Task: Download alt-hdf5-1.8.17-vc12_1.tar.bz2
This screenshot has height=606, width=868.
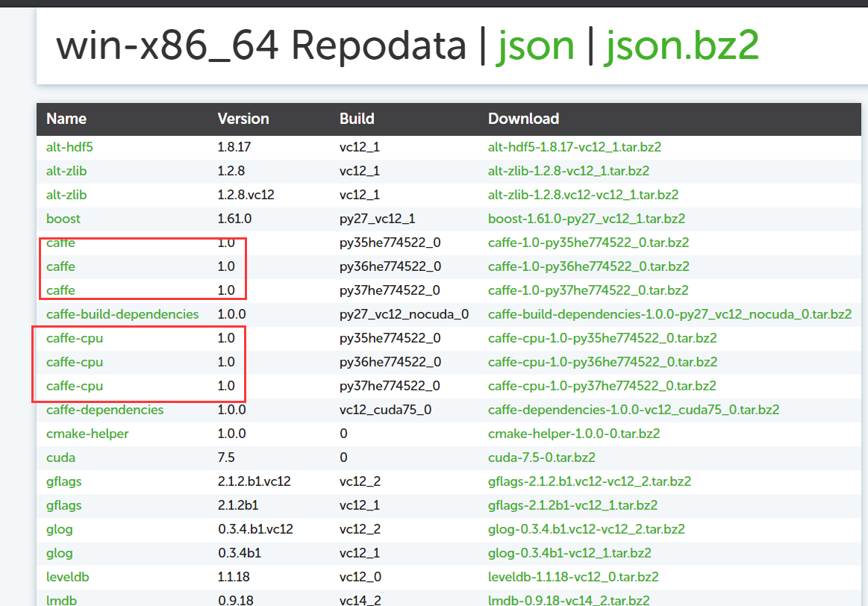Action: coord(575,147)
